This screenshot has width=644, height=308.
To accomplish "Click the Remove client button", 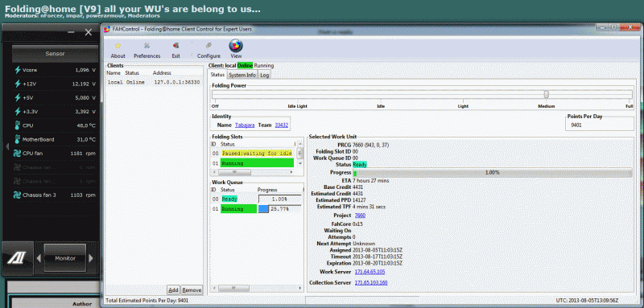I will pyautogui.click(x=192, y=290).
